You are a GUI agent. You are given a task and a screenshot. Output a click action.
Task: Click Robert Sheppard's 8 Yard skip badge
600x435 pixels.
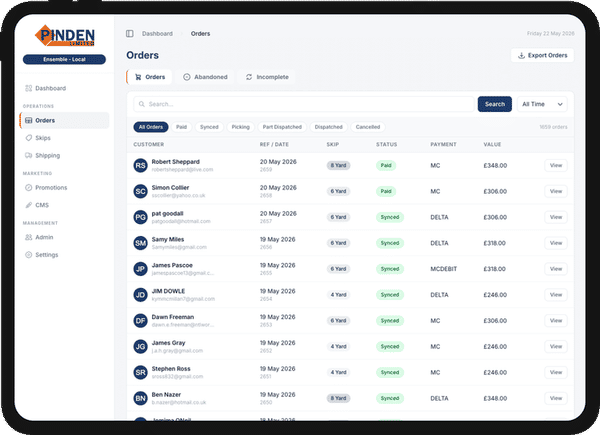click(338, 166)
